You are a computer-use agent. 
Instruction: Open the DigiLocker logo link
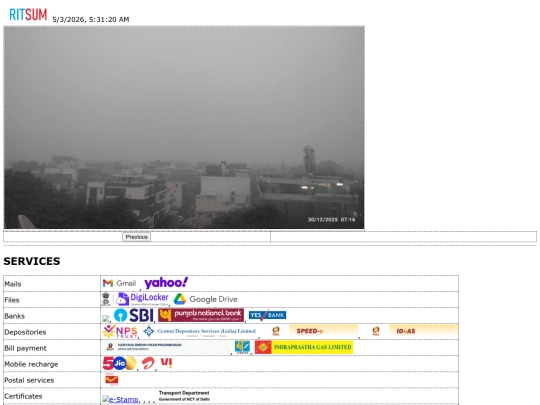point(135,299)
